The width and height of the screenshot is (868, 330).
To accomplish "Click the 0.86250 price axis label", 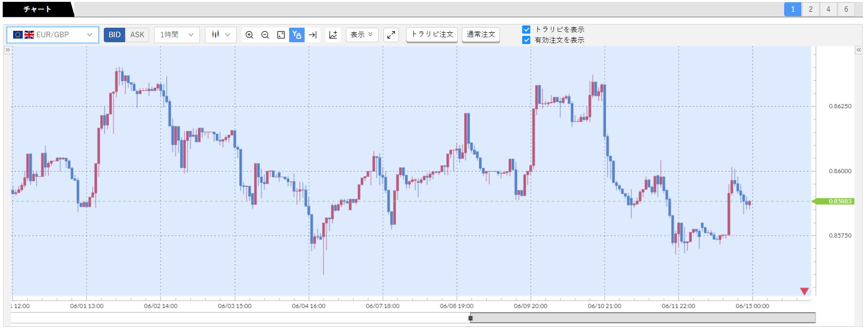I will [840, 106].
